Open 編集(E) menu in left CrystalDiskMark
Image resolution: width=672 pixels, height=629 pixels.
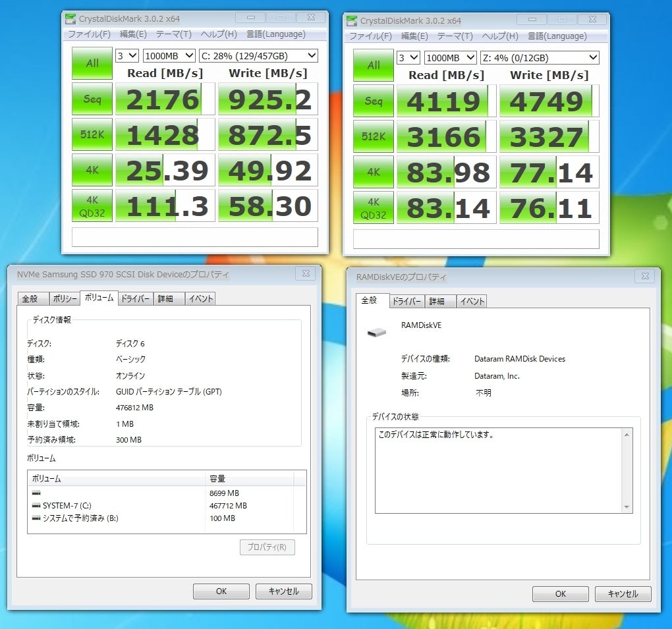[x=133, y=34]
